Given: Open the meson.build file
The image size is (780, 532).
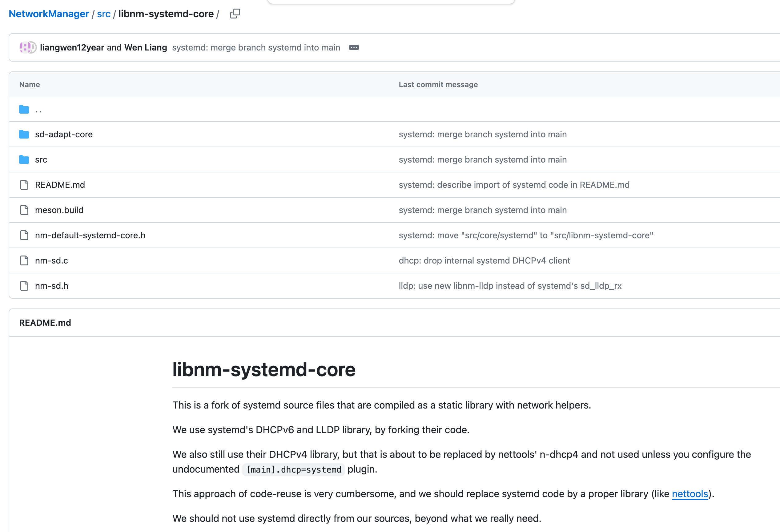Looking at the screenshot, I should point(59,210).
